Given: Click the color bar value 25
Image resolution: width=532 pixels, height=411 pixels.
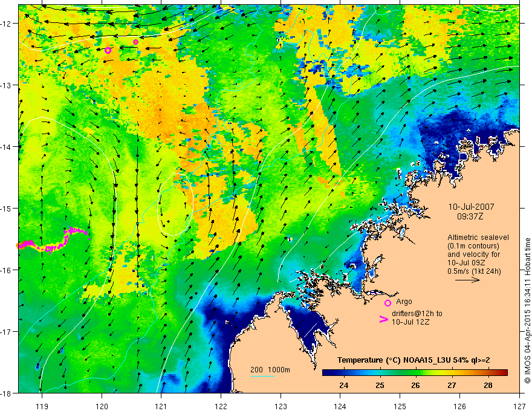Looking at the screenshot, I should click(x=380, y=385).
